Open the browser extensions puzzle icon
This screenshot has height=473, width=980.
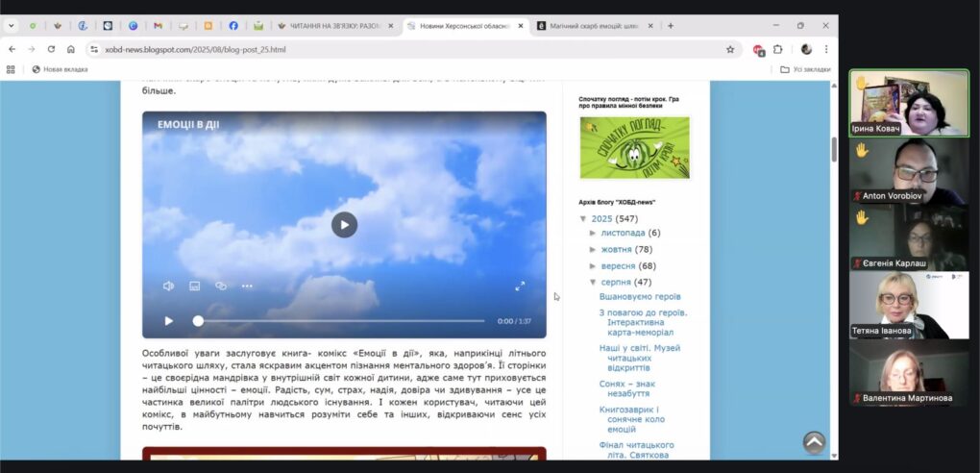pos(778,49)
